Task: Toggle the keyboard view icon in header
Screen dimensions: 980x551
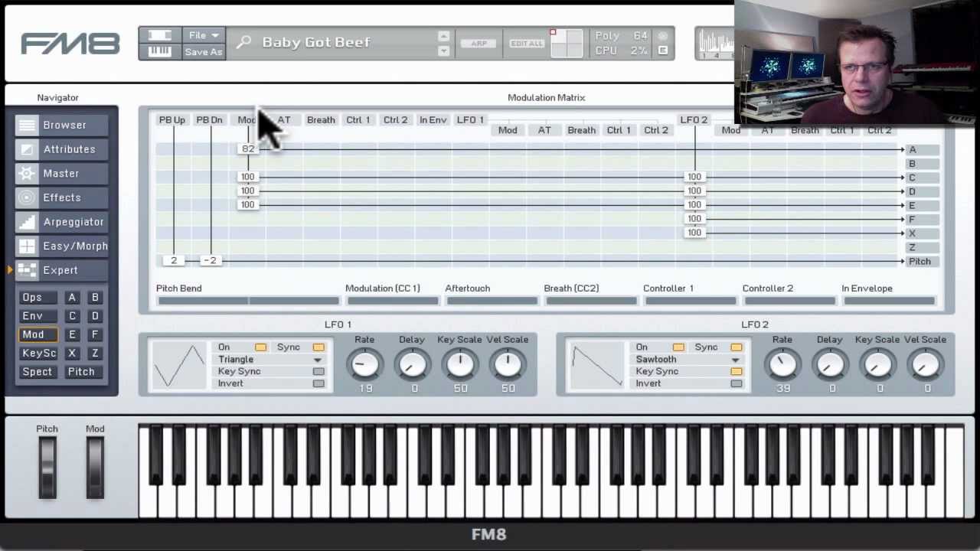Action: (160, 51)
